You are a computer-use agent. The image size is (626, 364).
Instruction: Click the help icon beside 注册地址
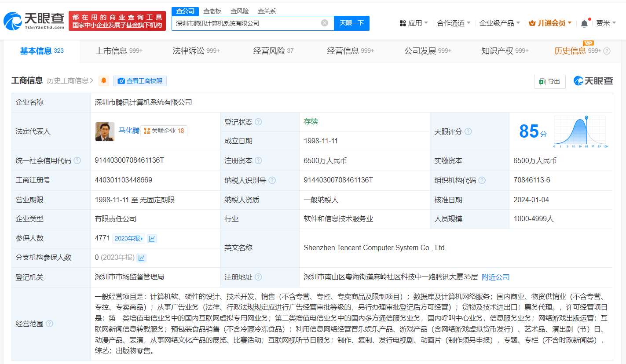coord(258,277)
